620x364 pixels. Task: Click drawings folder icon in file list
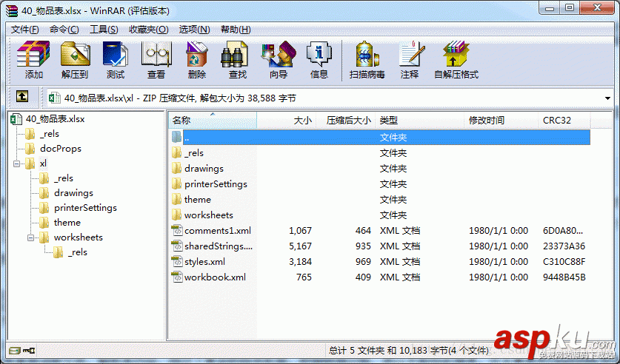pos(177,169)
